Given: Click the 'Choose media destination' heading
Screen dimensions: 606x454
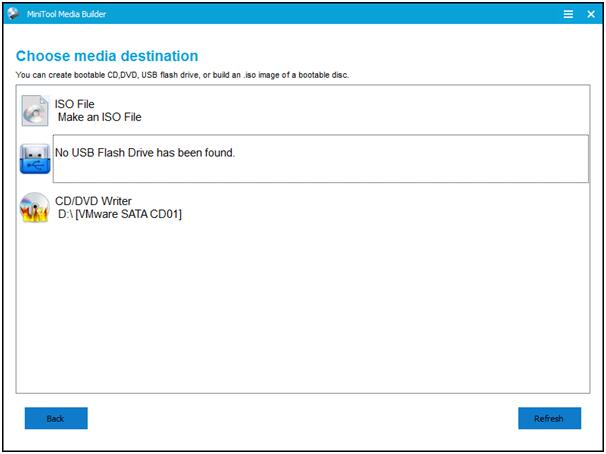Looking at the screenshot, I should pyautogui.click(x=107, y=56).
